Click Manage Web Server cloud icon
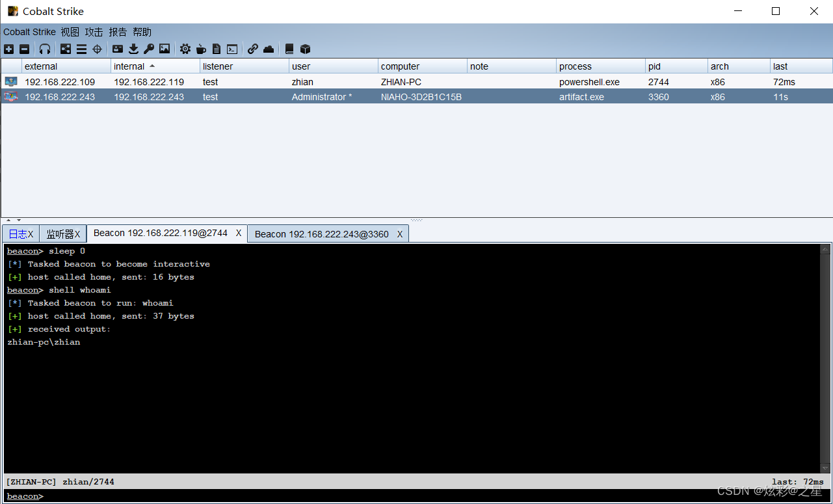 coord(269,49)
